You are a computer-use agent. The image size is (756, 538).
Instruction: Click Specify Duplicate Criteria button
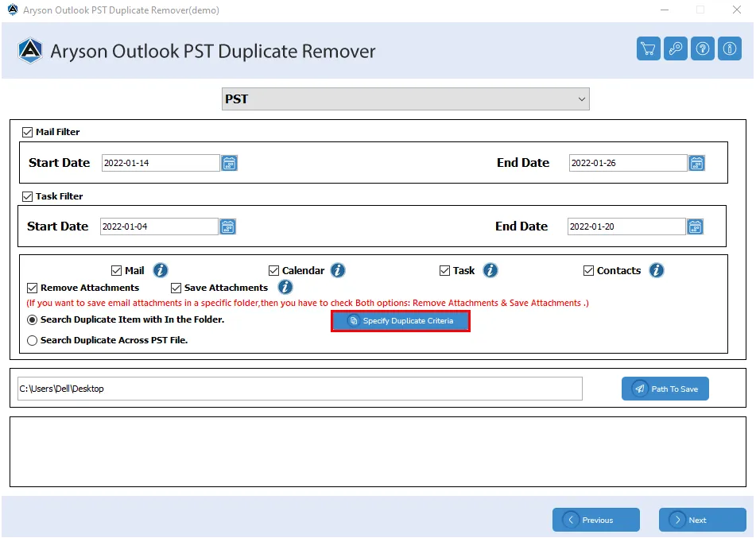pyautogui.click(x=400, y=321)
